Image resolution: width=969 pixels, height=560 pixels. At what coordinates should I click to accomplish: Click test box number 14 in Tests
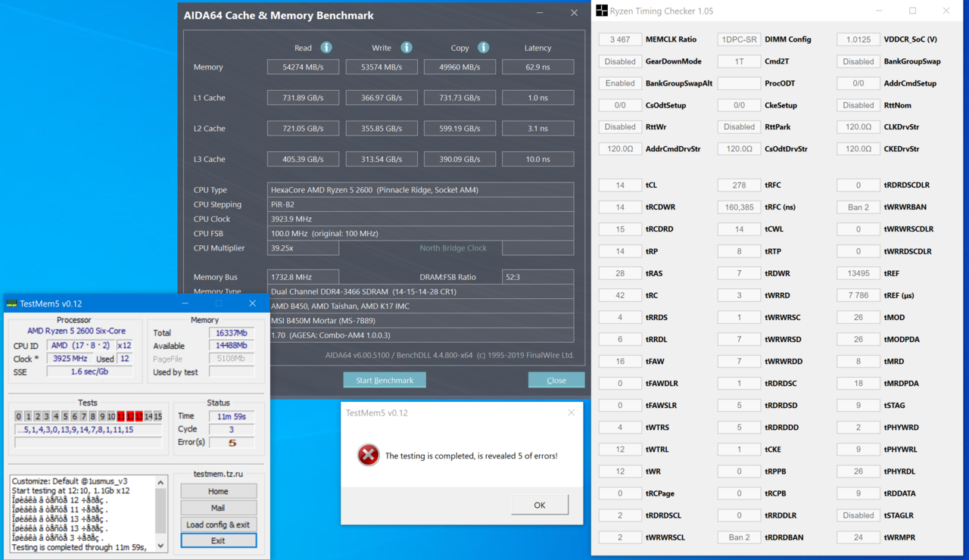(x=148, y=416)
